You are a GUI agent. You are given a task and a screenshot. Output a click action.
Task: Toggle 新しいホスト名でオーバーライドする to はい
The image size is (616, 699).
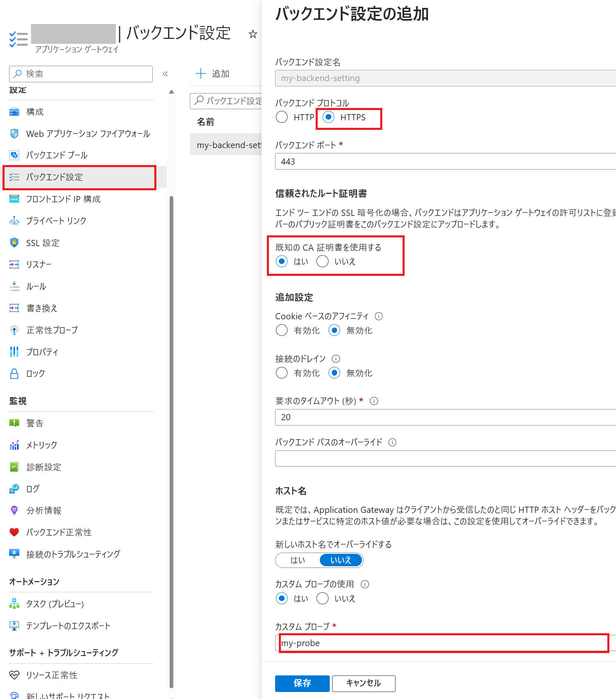(298, 560)
